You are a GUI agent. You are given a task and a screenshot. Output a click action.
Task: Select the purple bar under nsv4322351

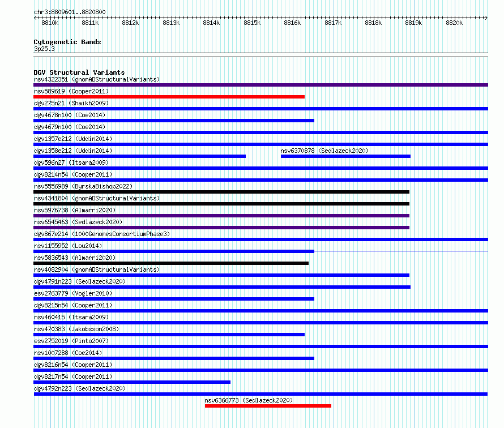(x=260, y=85)
